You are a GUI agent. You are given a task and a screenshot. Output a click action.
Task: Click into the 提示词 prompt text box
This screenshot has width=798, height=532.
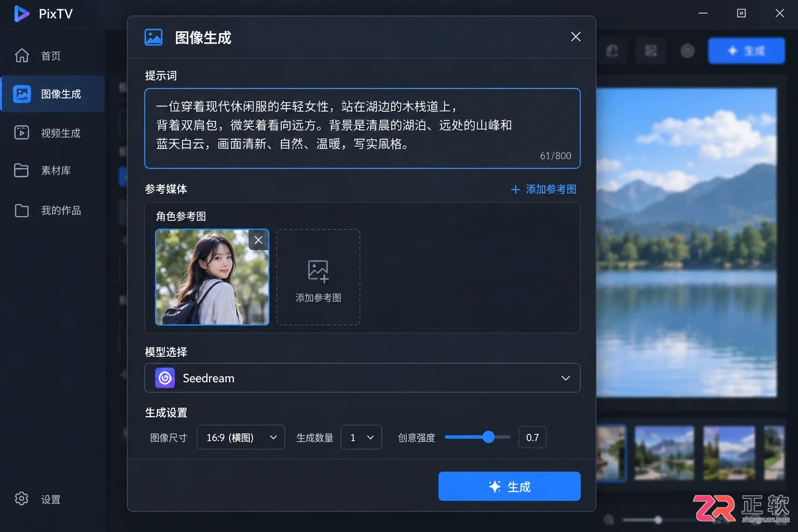point(362,128)
